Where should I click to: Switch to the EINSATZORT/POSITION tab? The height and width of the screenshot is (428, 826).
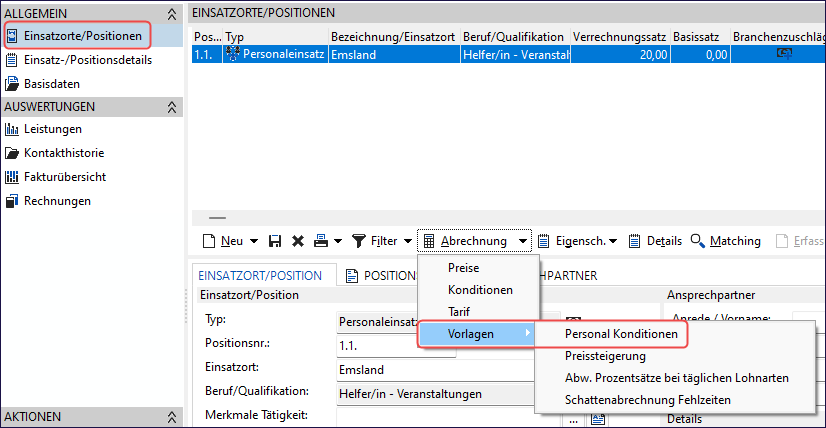260,276
